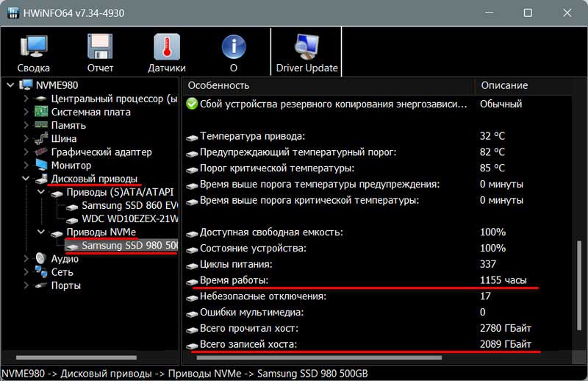Expand the Монитор node
Screen dimensions: 588x381
26,165
